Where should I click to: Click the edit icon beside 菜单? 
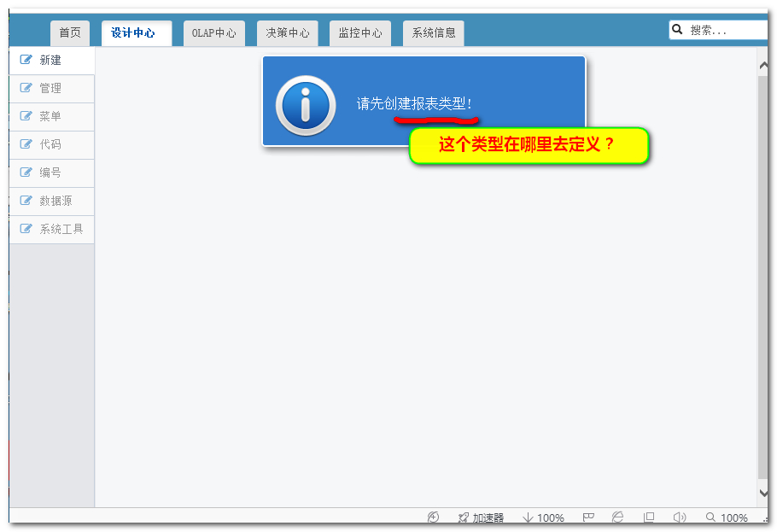26,116
